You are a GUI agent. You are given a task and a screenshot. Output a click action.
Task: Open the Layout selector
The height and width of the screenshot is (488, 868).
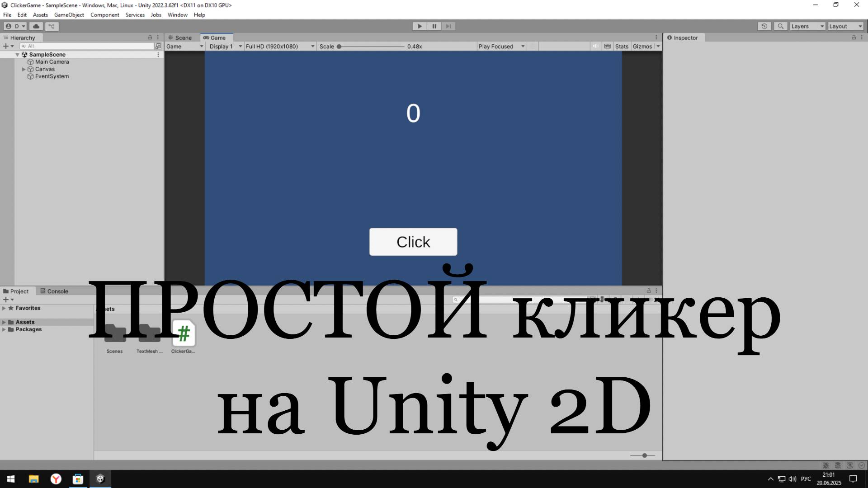pos(844,26)
